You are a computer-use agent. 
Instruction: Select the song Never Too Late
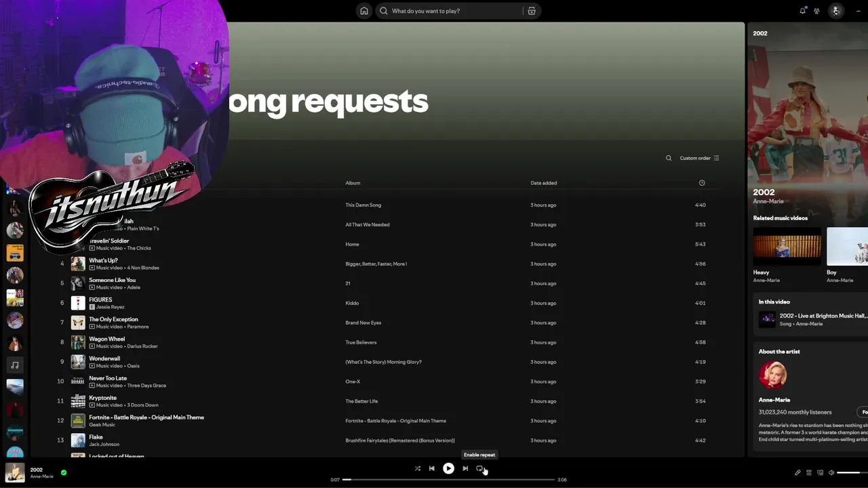click(x=108, y=378)
